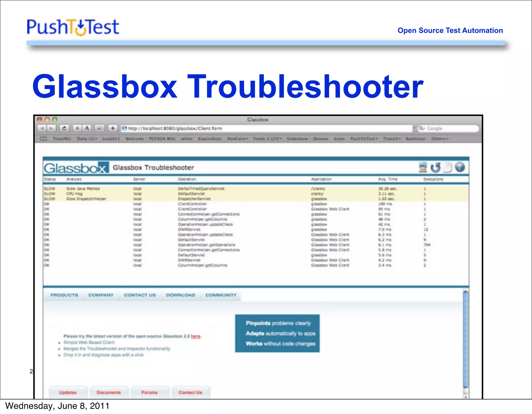Sort by the Analysis column header
This screenshot has height=414, width=532.
[x=74, y=179]
